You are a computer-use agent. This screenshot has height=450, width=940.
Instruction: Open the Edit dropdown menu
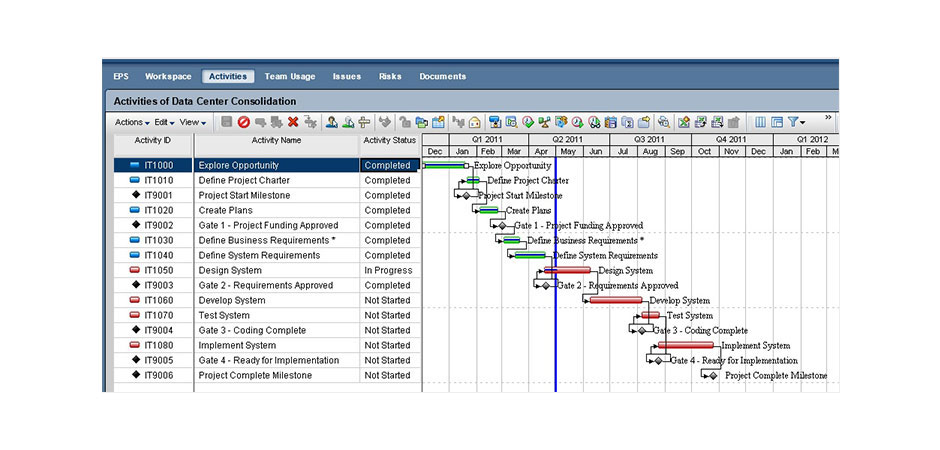pyautogui.click(x=165, y=122)
